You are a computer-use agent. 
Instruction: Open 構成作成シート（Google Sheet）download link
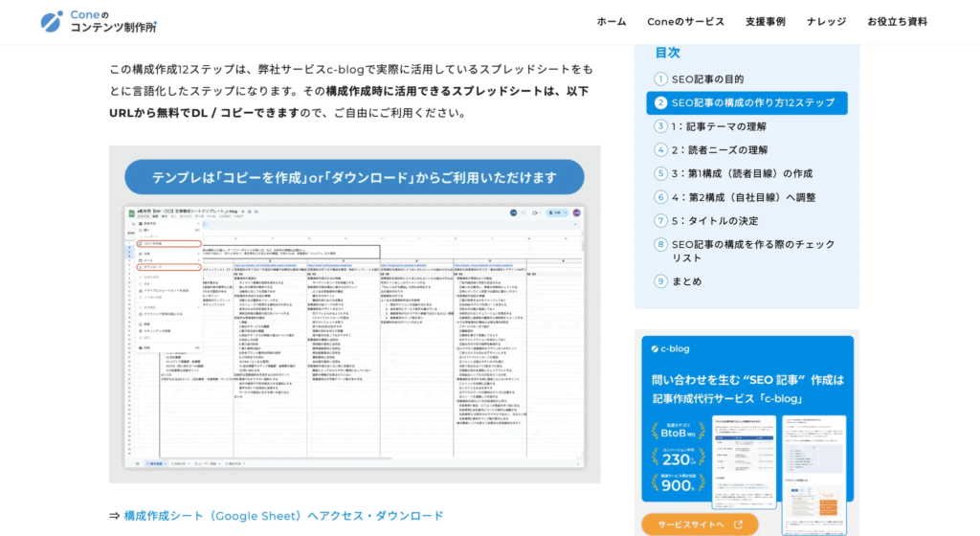click(x=283, y=516)
